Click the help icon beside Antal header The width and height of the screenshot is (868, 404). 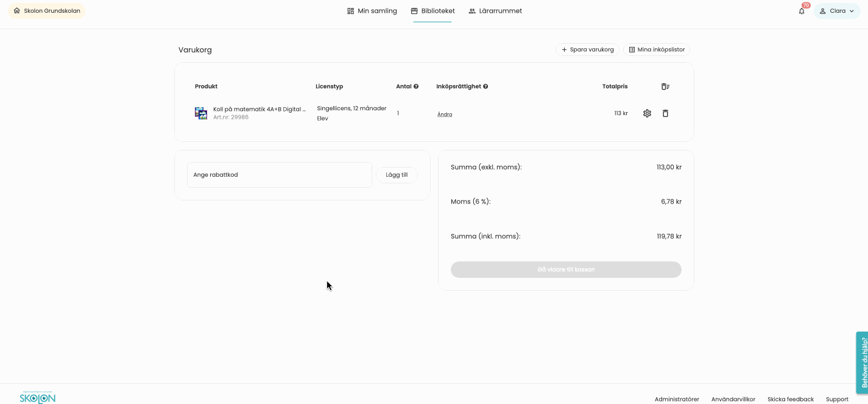416,86
